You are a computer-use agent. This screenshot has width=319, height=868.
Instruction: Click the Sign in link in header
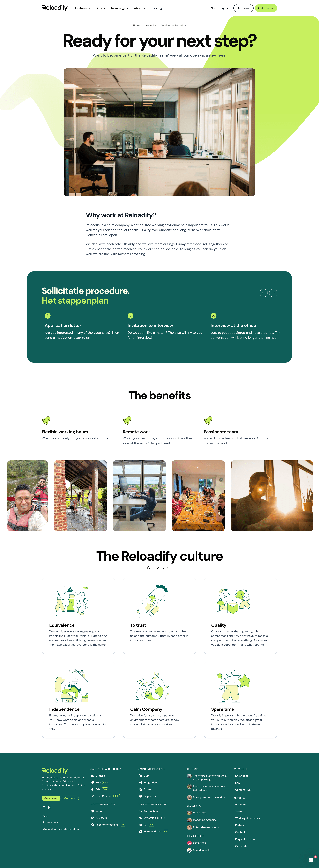click(225, 7)
